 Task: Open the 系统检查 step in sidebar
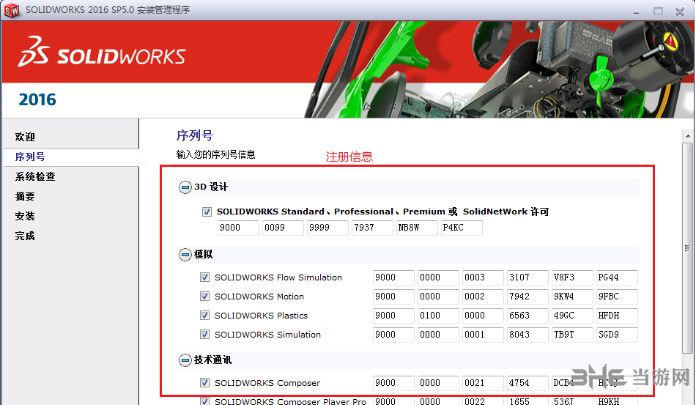(x=35, y=176)
